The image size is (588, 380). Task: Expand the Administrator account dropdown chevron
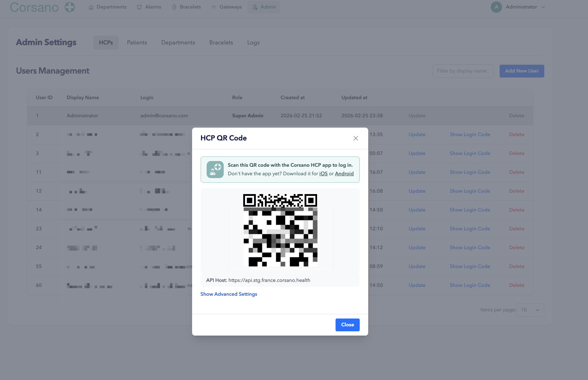coord(543,7)
